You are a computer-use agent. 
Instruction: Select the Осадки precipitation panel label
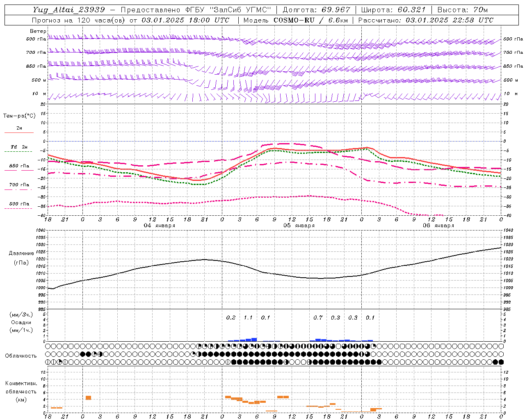[21, 322]
